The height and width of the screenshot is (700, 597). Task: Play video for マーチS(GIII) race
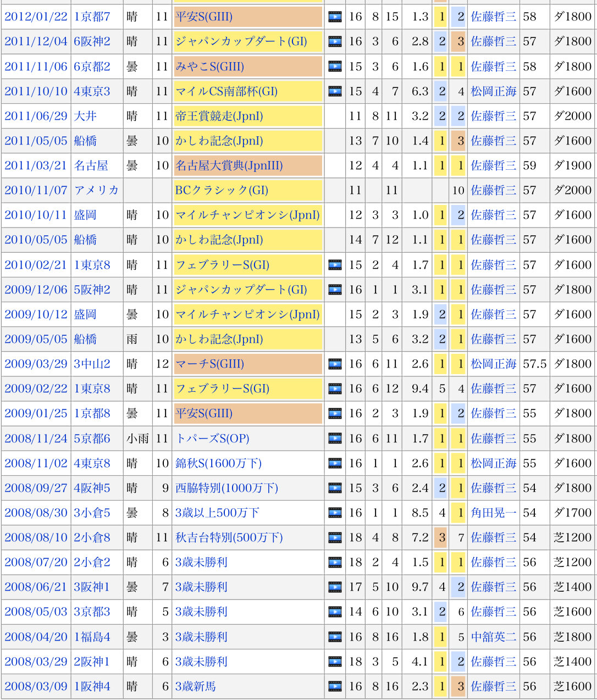pyautogui.click(x=335, y=364)
